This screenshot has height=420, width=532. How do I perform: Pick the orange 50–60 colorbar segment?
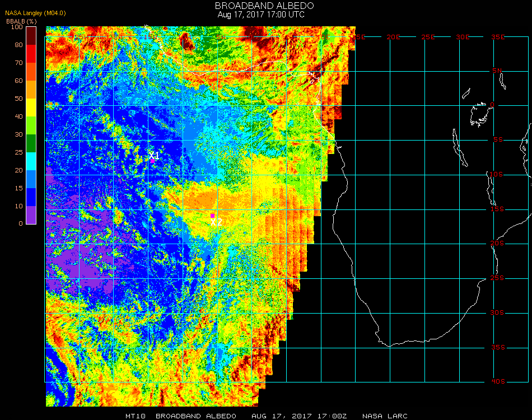click(x=31, y=90)
